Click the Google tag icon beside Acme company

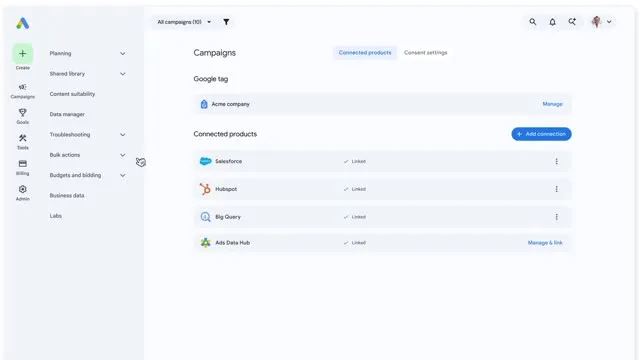coord(204,104)
